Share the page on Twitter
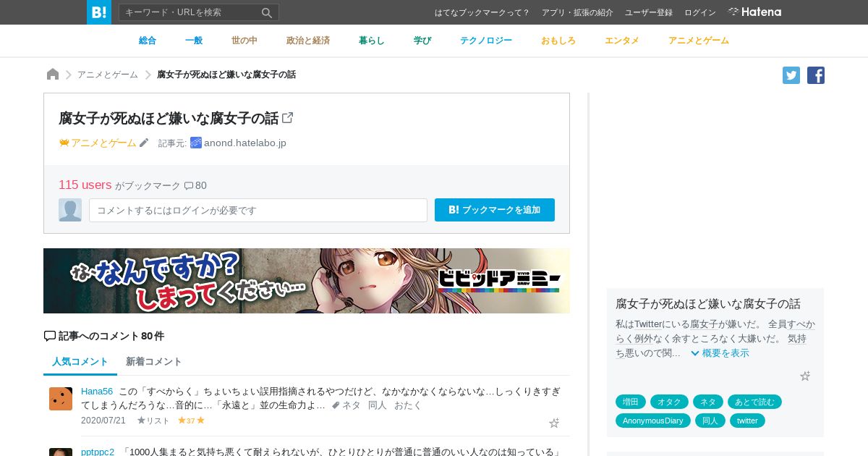Screen dimensions: 868x456 [x=791, y=75]
